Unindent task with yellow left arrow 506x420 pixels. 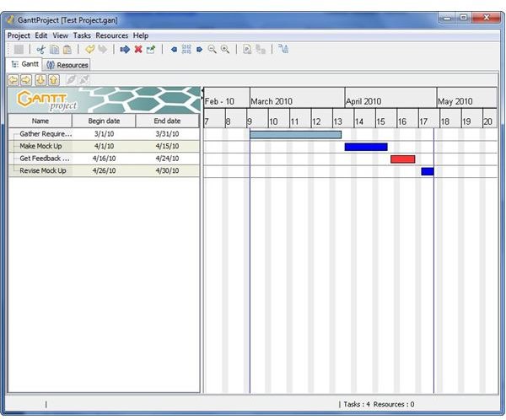(13, 80)
